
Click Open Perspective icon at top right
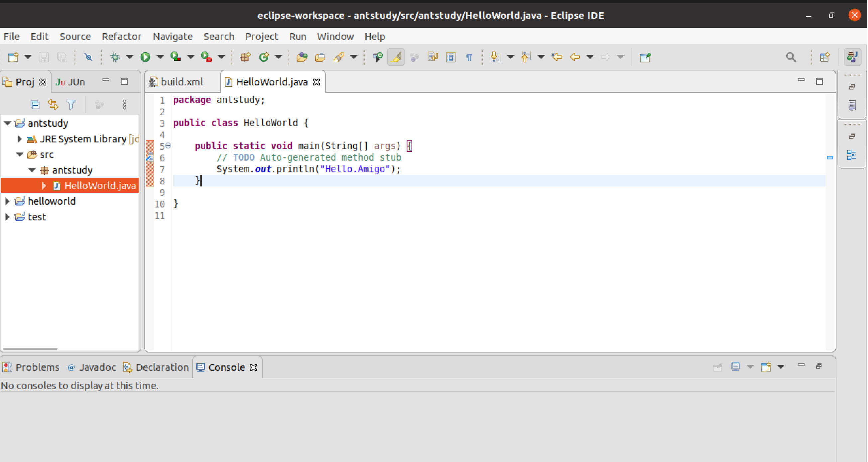824,57
